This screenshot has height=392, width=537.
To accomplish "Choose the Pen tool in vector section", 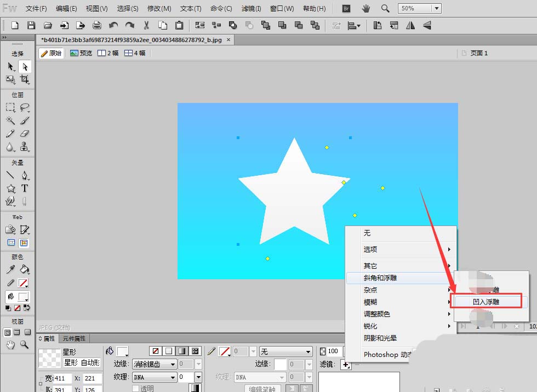I will coord(25,175).
